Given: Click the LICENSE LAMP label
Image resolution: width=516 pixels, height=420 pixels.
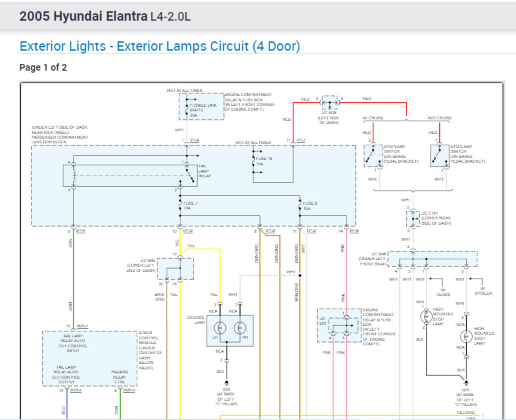Looking at the screenshot, I should pyautogui.click(x=196, y=319).
